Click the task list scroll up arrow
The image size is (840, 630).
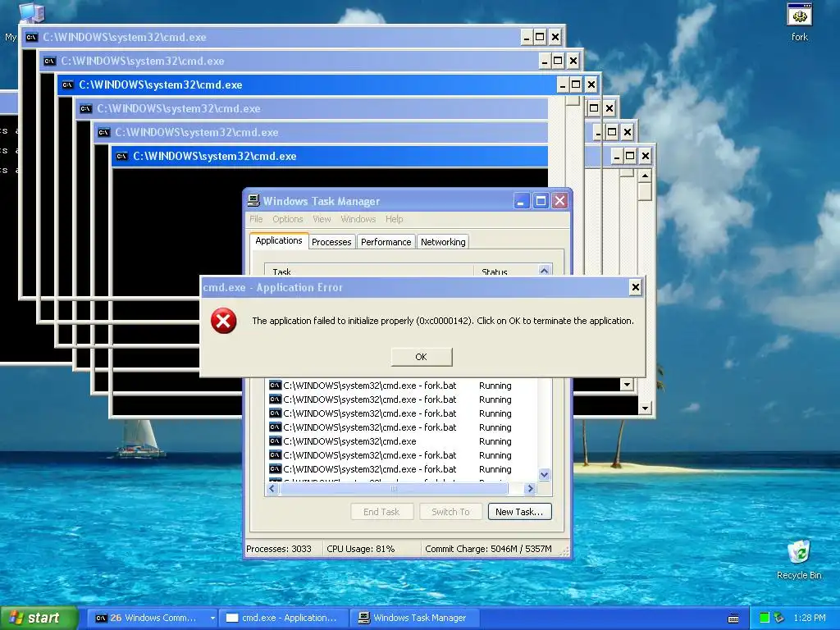pos(545,271)
